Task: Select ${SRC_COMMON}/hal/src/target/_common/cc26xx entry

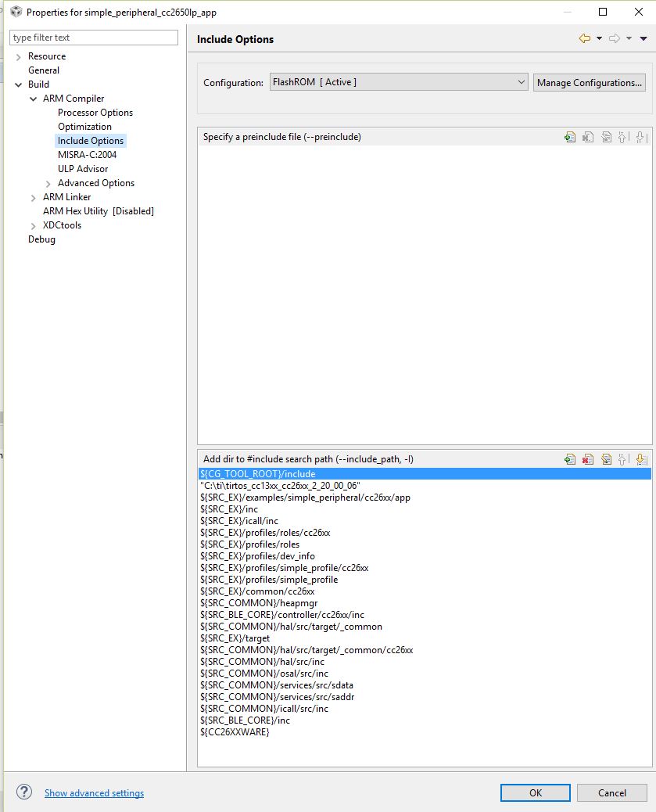Action: tap(306, 650)
